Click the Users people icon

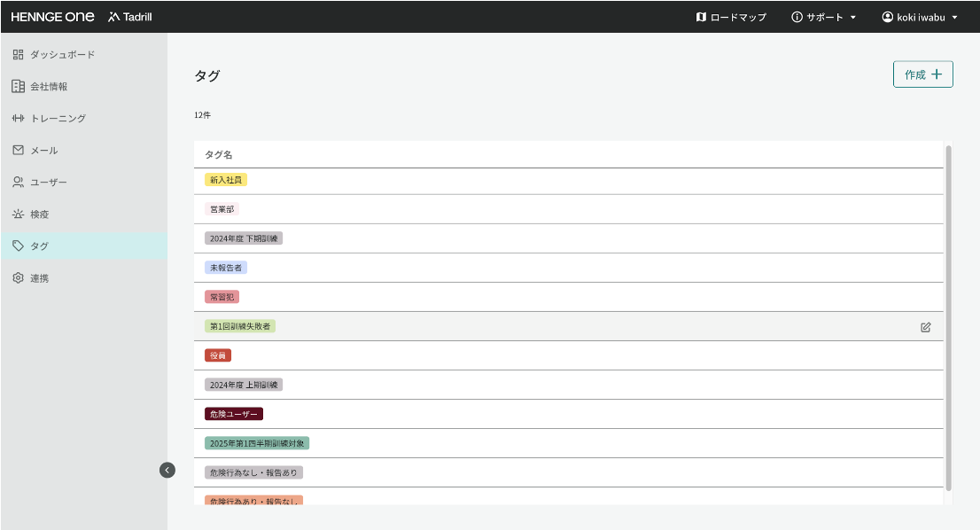(x=18, y=183)
